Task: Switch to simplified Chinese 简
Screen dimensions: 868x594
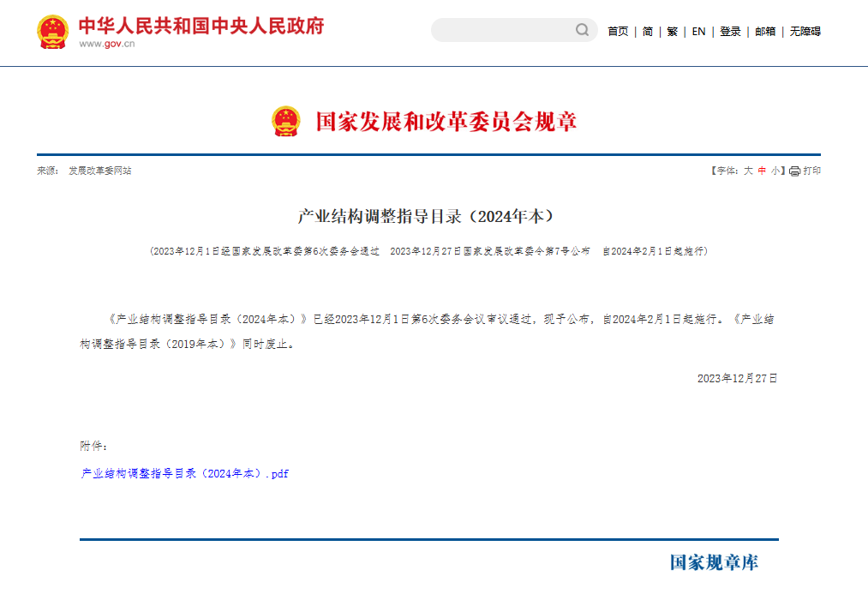Action: click(648, 31)
